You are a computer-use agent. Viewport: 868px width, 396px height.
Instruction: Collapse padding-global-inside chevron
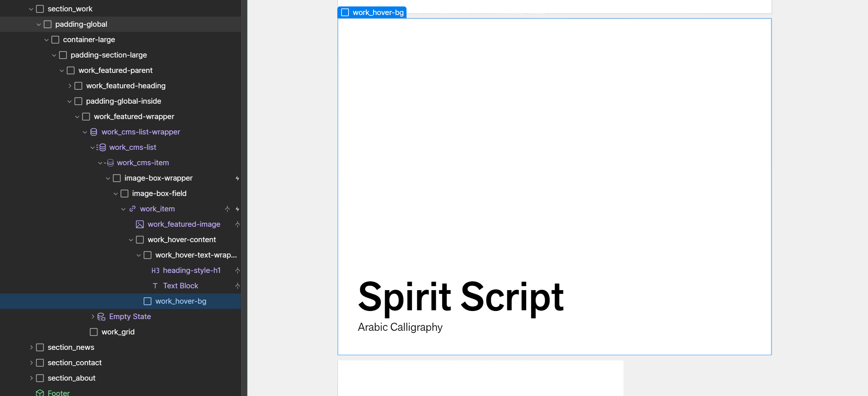point(70,101)
